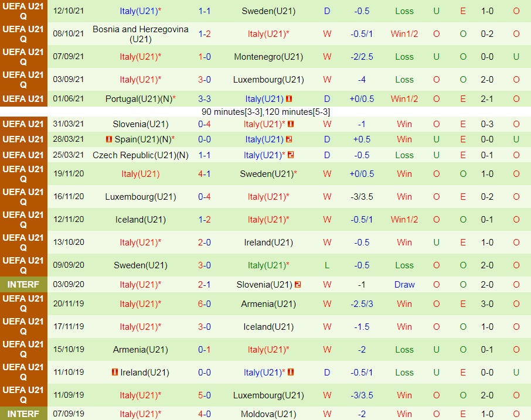
Task: Select the INTERF label on 07/09/19 row
Action: 23,414
